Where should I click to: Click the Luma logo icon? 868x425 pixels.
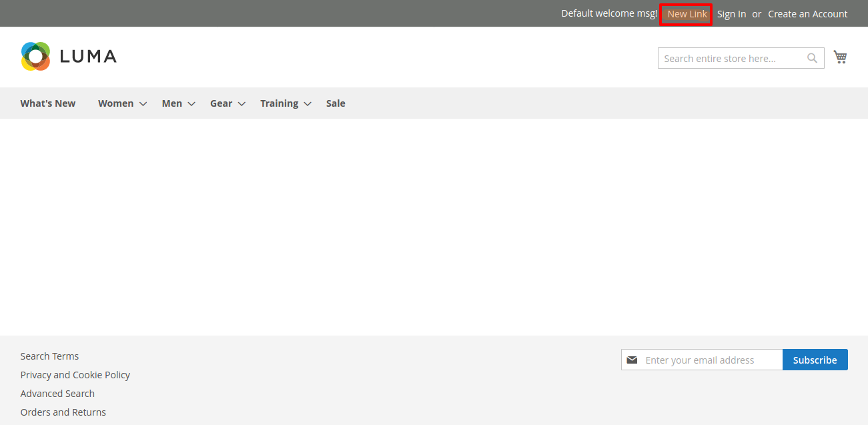35,56
